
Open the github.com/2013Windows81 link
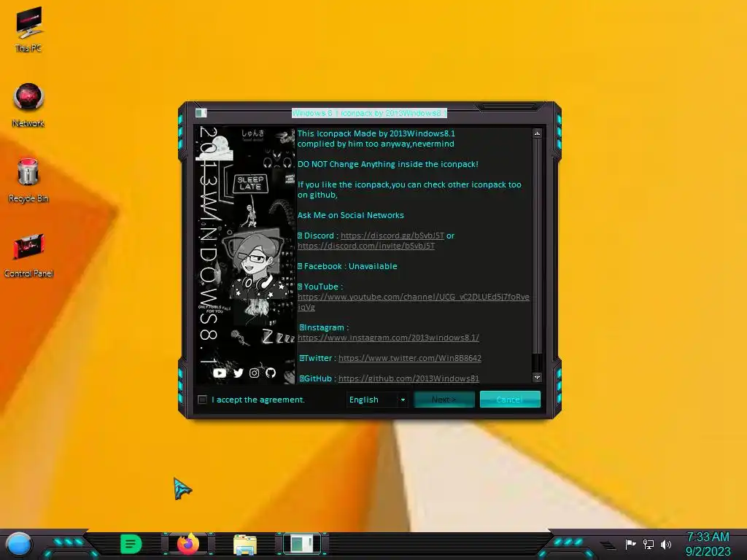click(409, 378)
